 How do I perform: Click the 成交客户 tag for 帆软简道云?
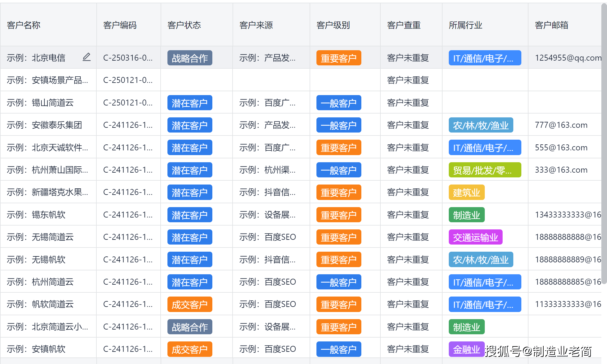point(189,304)
